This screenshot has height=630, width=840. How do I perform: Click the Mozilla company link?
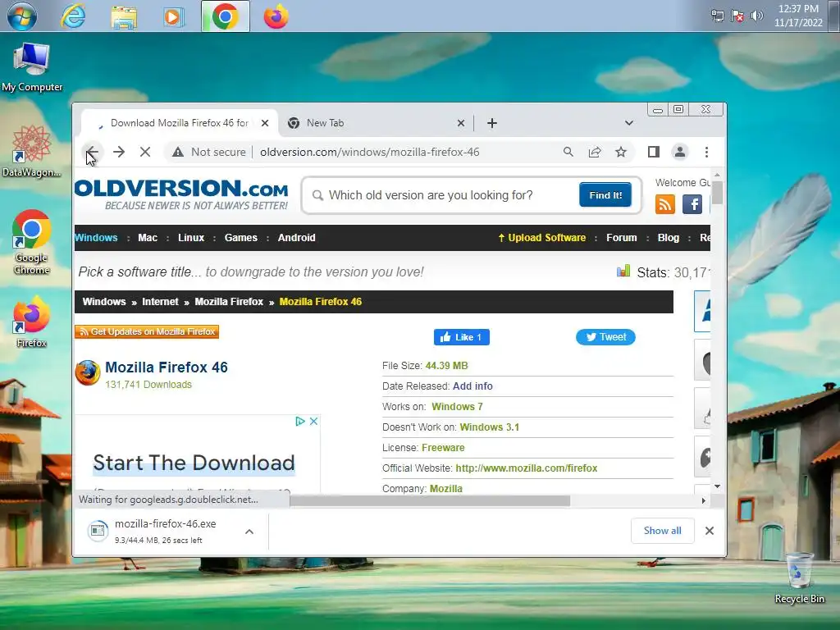445,489
